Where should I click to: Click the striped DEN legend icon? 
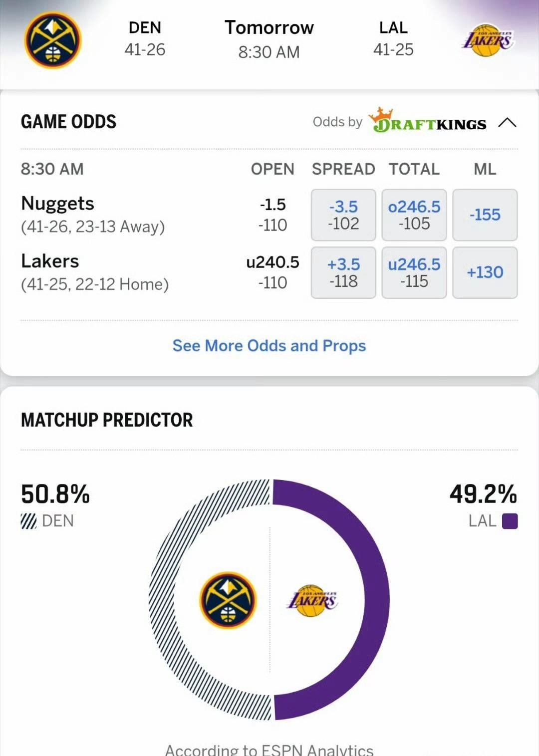[28, 521]
